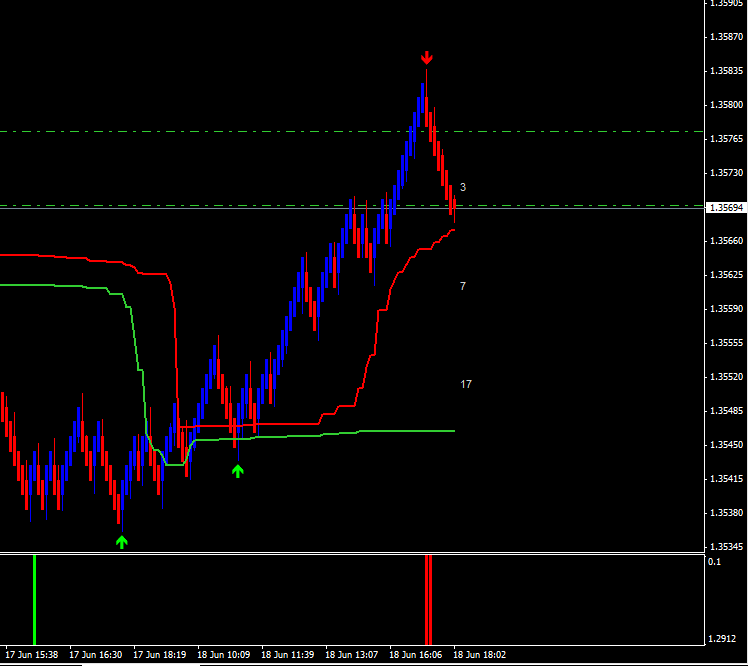Select the upper green dash-dot horizontal line
The height and width of the screenshot is (666, 748).
pos(352,131)
